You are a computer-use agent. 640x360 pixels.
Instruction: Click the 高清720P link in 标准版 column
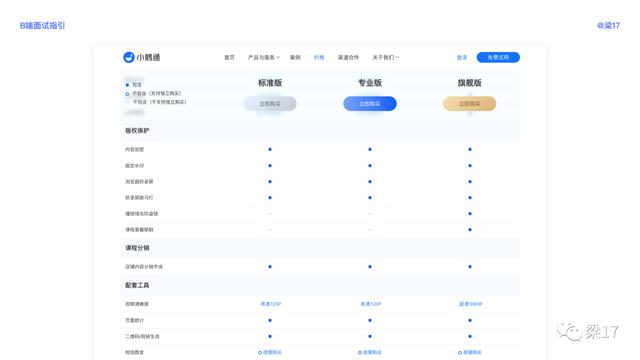point(271,304)
